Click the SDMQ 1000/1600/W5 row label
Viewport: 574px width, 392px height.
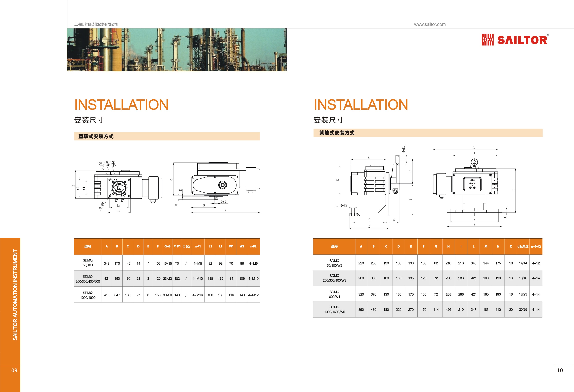[x=334, y=310]
